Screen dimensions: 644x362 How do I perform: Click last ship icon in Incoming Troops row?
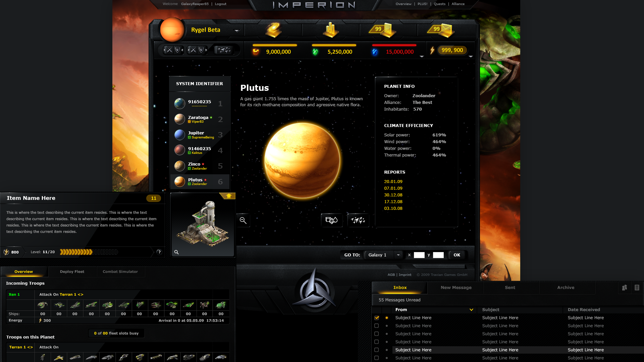221,305
